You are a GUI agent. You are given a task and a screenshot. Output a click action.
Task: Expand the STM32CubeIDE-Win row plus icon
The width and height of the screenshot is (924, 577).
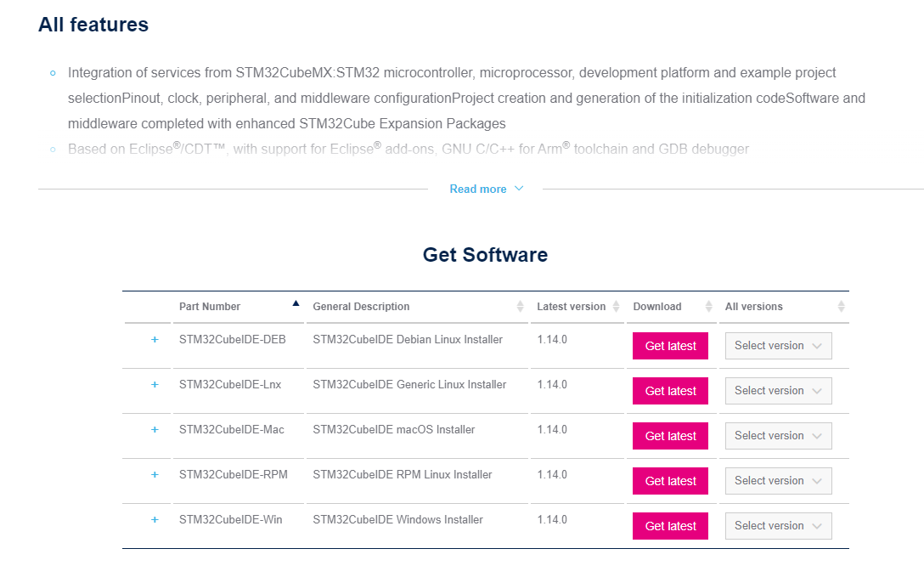coord(155,520)
